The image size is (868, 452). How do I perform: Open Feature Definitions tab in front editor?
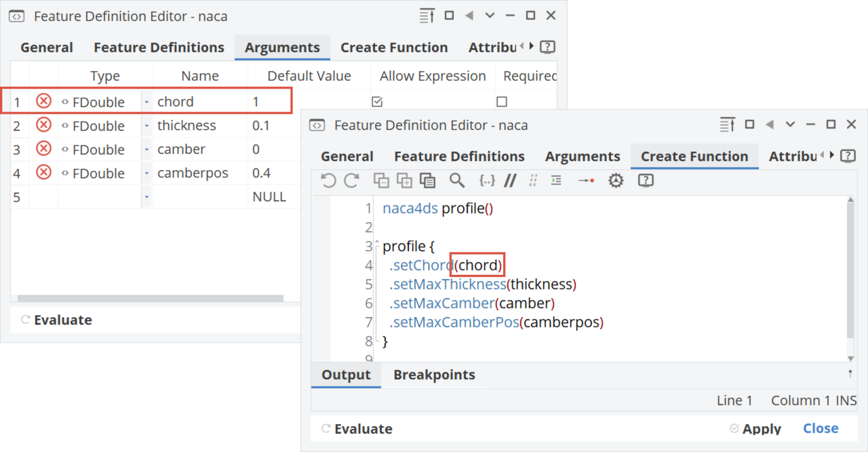click(459, 156)
